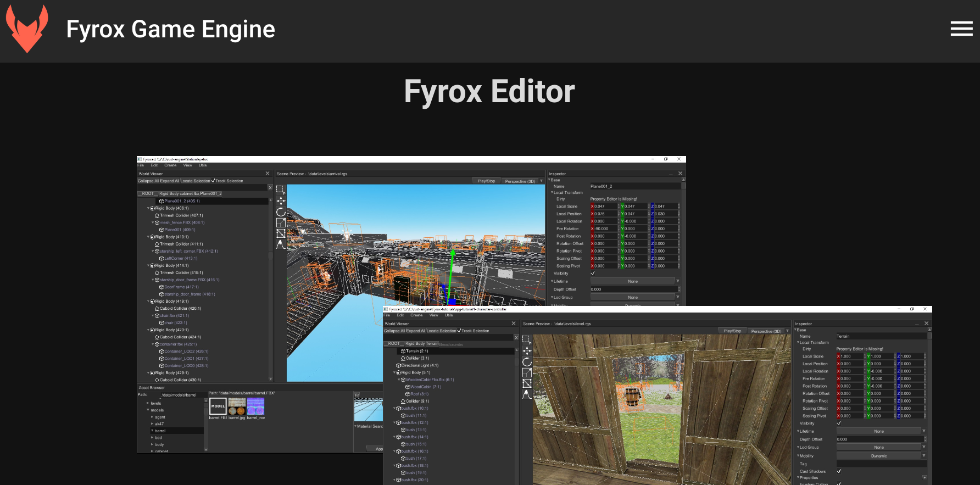This screenshot has width=980, height=485.
Task: Click the __ROOT__ breadcrumb in front window
Action: 393,344
